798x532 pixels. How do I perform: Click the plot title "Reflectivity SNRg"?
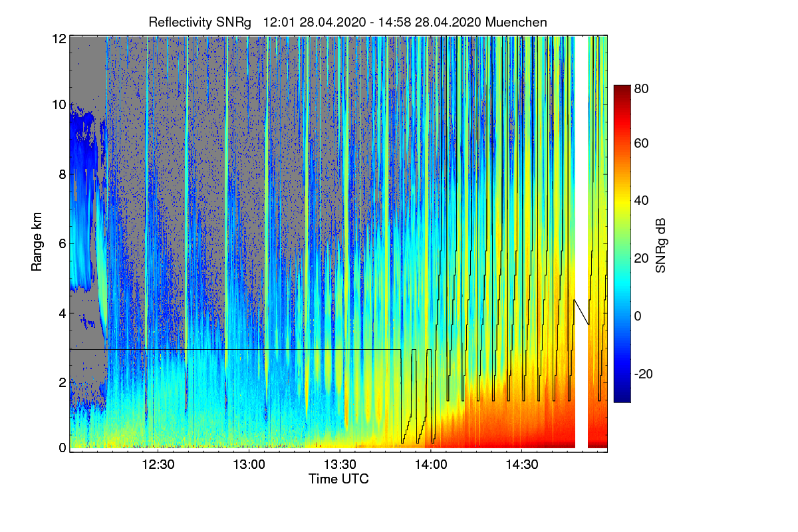tap(200, 22)
